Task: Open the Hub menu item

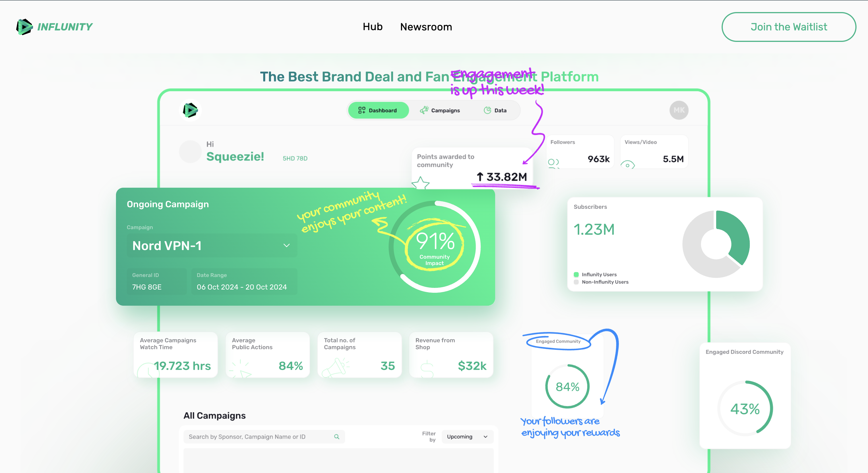Action: tap(372, 27)
